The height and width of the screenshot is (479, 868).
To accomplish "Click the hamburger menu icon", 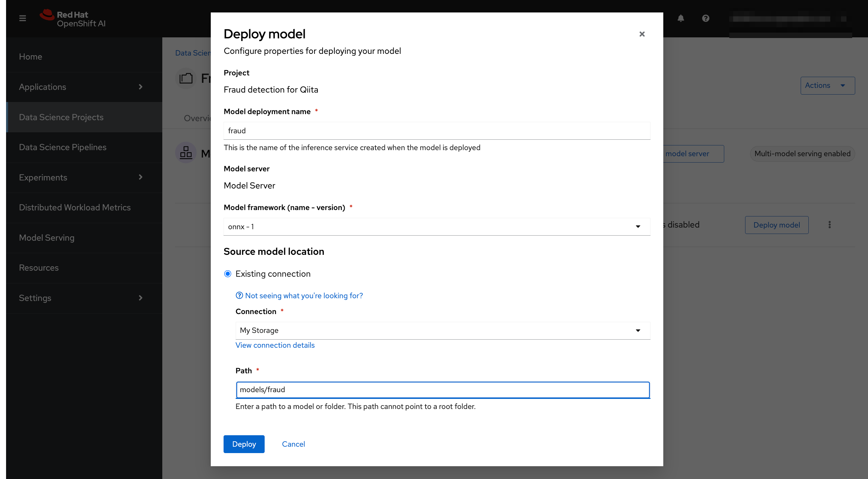I will click(23, 18).
